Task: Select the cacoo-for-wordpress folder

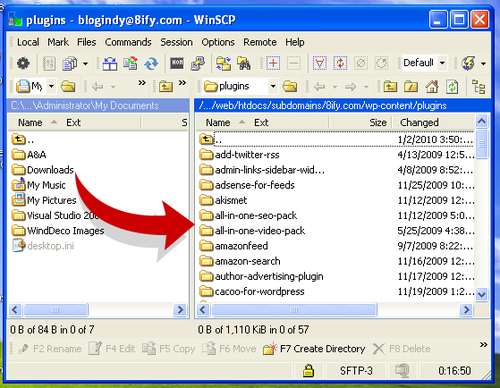Action: 252,291
